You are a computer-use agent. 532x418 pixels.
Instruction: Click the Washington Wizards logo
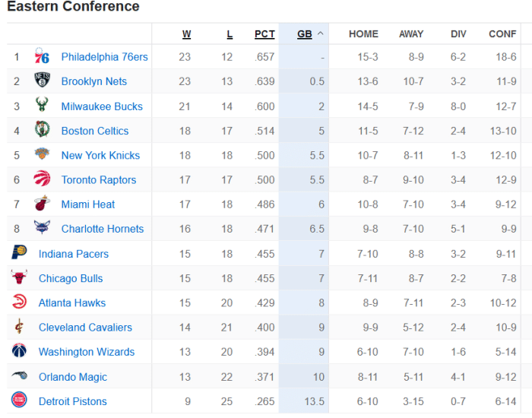[x=19, y=350]
